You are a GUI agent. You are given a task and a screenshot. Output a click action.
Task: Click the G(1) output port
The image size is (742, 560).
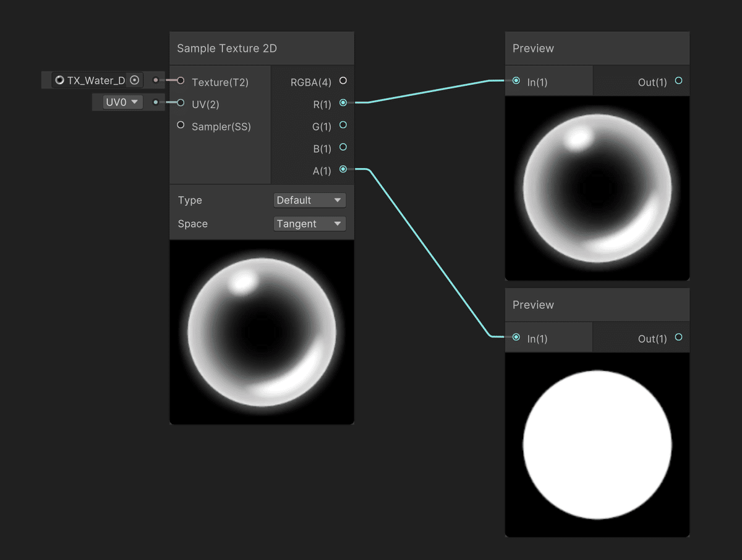pos(343,125)
